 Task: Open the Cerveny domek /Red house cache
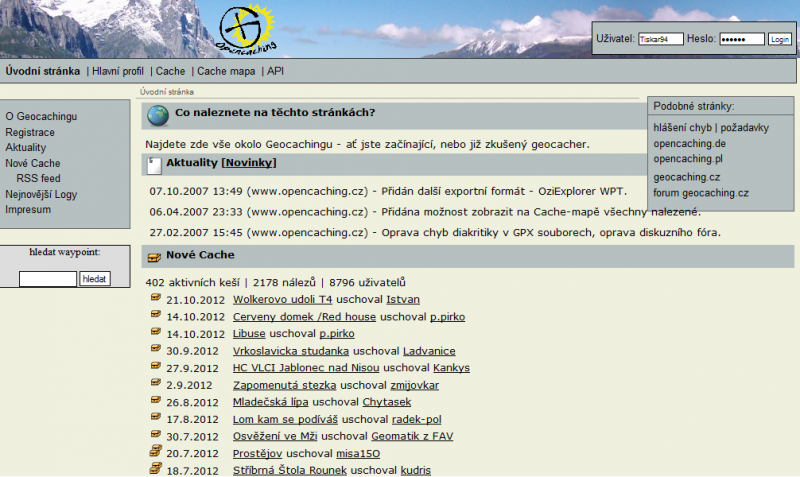click(304, 317)
